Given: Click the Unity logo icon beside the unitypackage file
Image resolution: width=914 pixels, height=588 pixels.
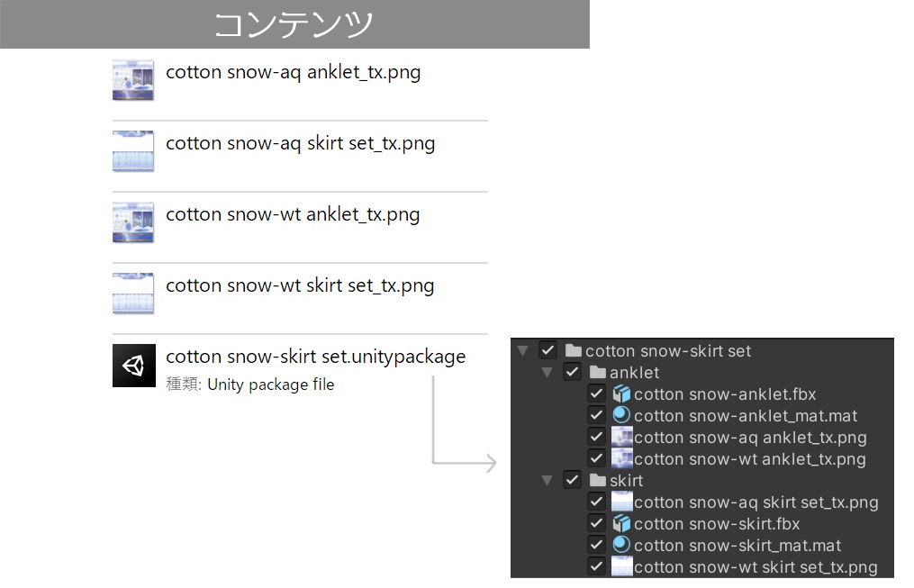Looking at the screenshot, I should [134, 366].
